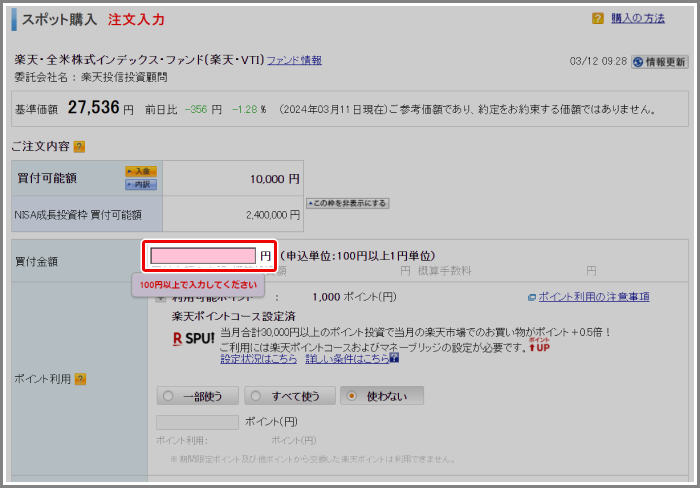The image size is (700, 488).
Task: Refresh prices with the 情報更新 button
Action: [x=660, y=62]
